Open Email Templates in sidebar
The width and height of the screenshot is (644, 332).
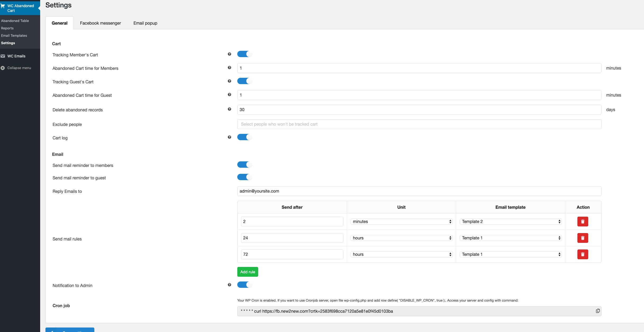tap(14, 36)
